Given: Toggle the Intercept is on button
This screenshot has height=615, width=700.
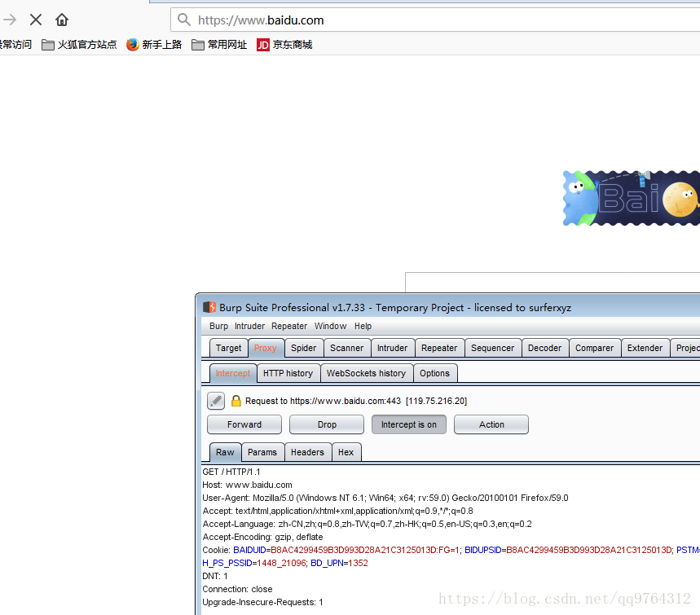Looking at the screenshot, I should coord(409,424).
